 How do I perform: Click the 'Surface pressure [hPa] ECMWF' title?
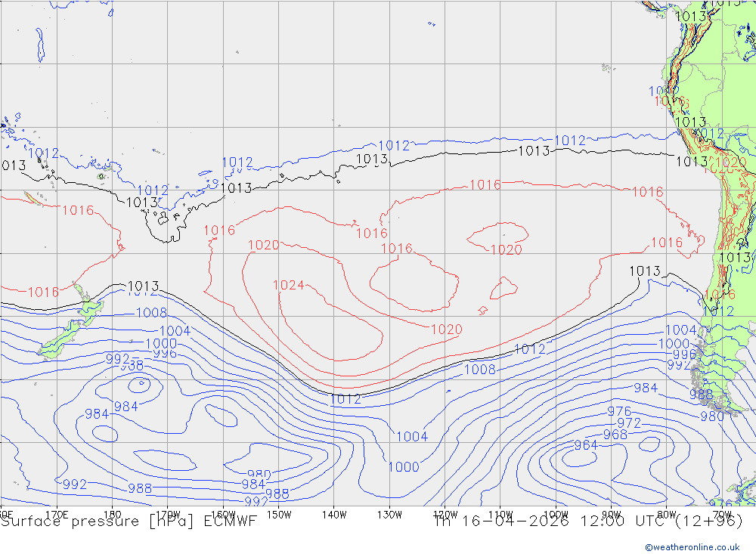(129, 522)
